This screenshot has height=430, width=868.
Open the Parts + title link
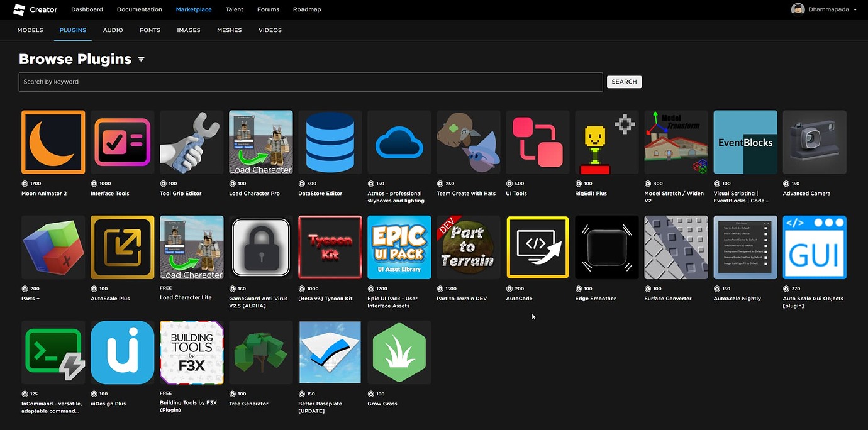pyautogui.click(x=31, y=299)
